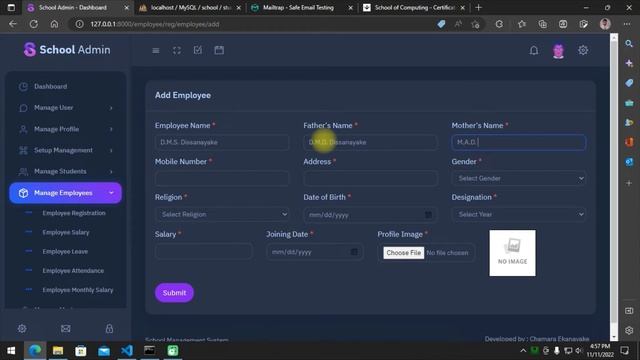Reload the page with refresh icon

point(33,24)
